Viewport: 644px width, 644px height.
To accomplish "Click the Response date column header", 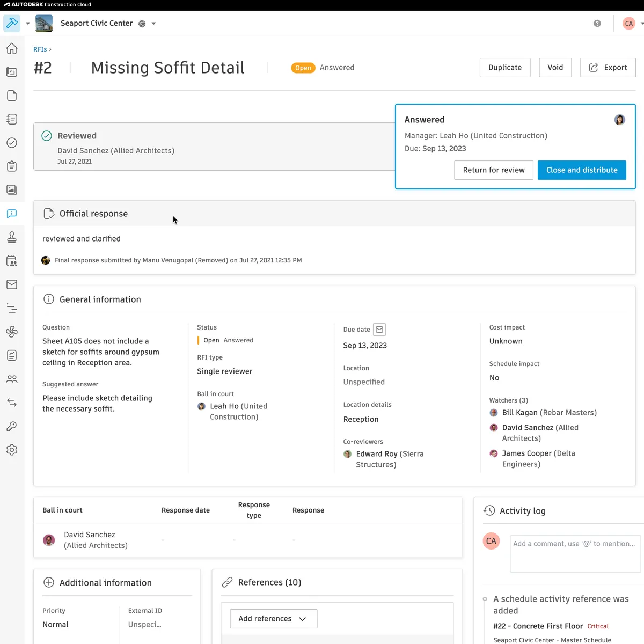I will point(186,510).
